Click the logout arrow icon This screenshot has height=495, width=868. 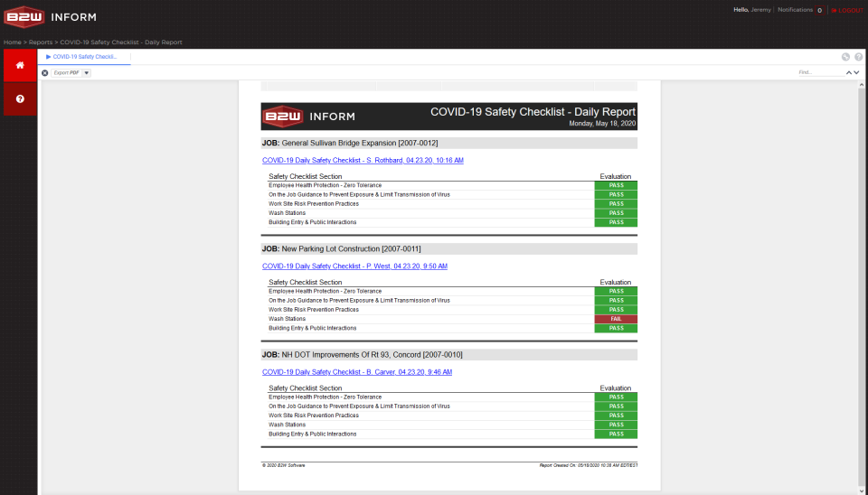[x=835, y=11]
